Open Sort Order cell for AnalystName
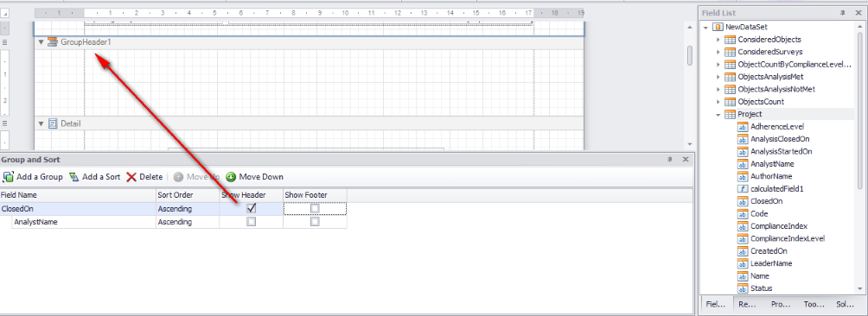The image size is (868, 316). tap(188, 222)
